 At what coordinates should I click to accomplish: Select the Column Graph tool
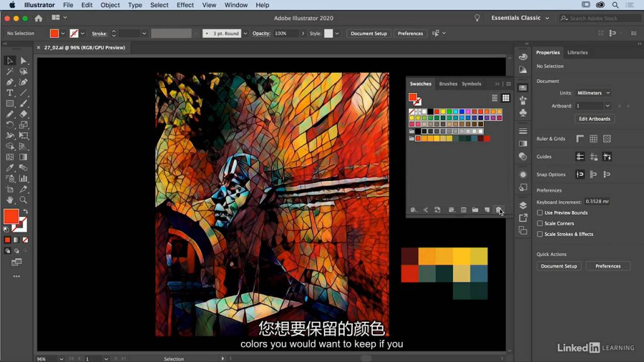point(23,178)
